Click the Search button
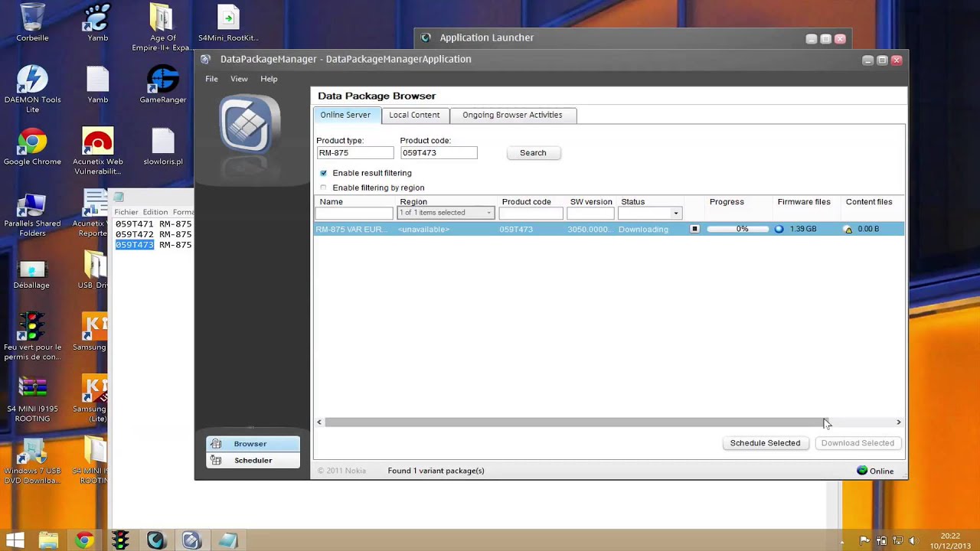The width and height of the screenshot is (980, 551). 533,153
